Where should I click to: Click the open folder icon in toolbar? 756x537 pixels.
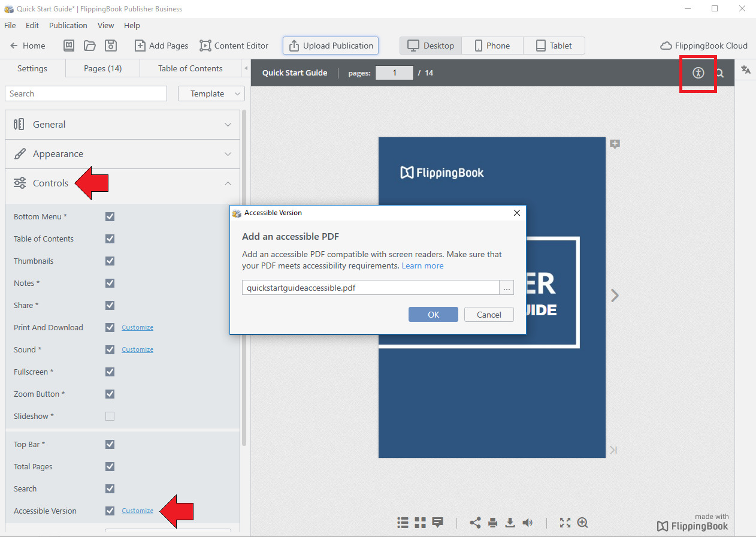(x=90, y=46)
